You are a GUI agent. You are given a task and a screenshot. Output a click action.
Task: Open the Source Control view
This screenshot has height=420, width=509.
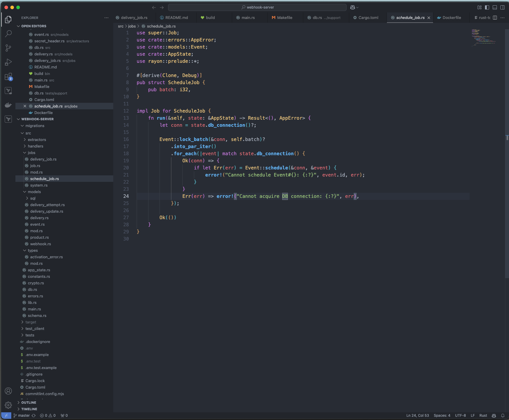click(8, 48)
